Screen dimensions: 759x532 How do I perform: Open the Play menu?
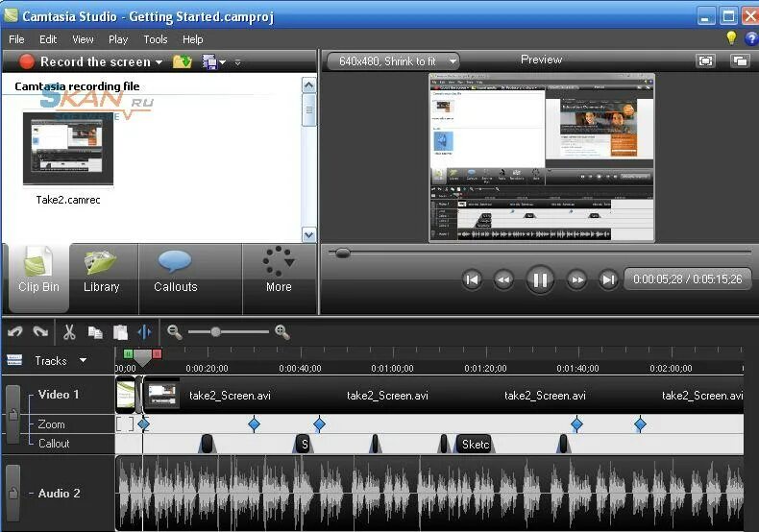(x=118, y=39)
